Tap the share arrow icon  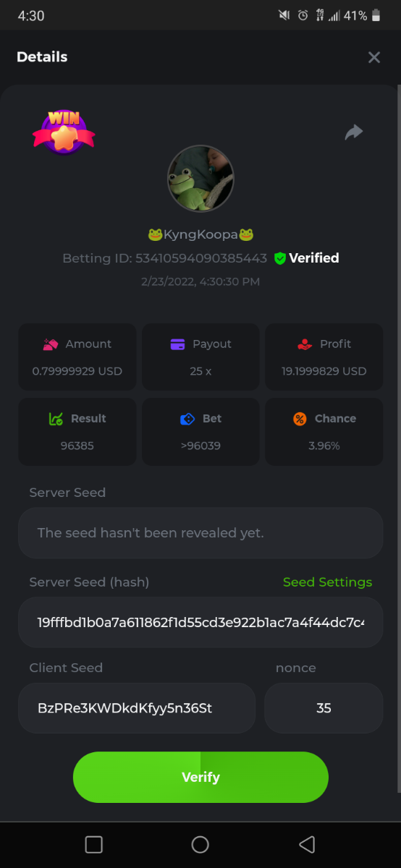point(354,132)
